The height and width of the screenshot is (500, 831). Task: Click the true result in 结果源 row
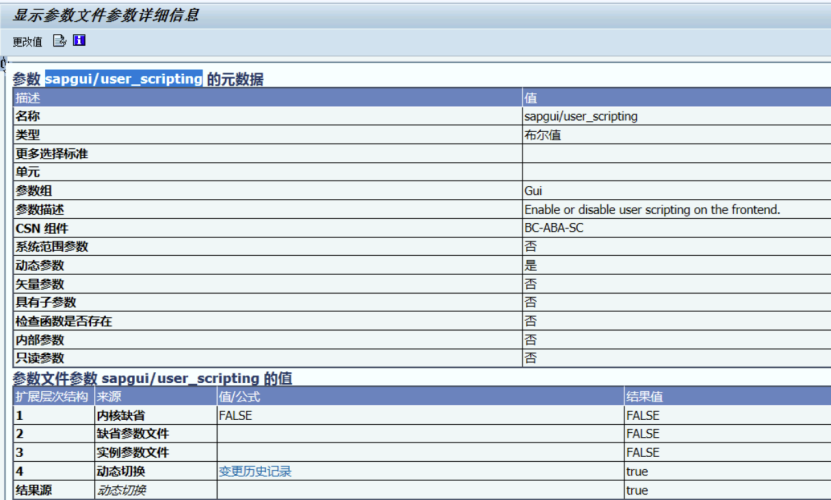(x=637, y=490)
